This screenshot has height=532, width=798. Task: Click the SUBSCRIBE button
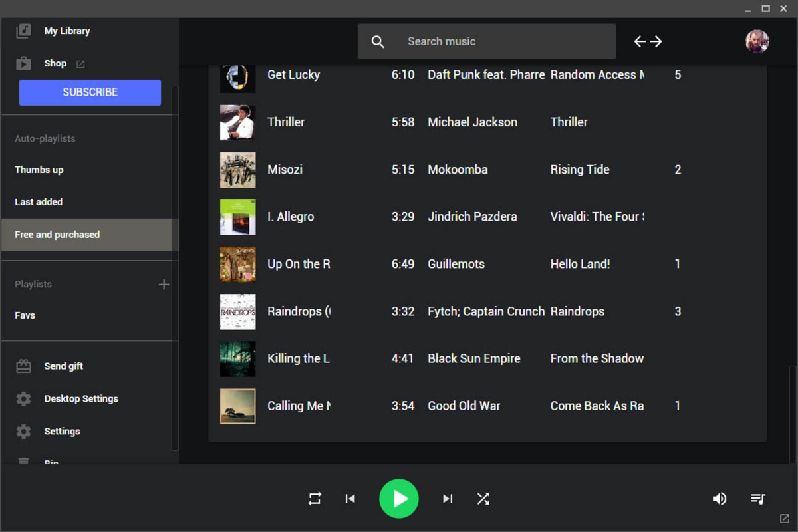90,92
